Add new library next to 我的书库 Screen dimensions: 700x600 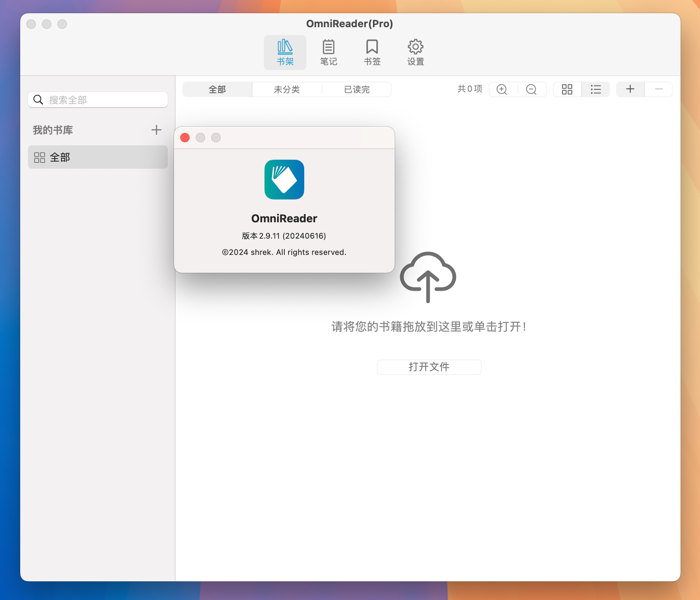(x=157, y=130)
